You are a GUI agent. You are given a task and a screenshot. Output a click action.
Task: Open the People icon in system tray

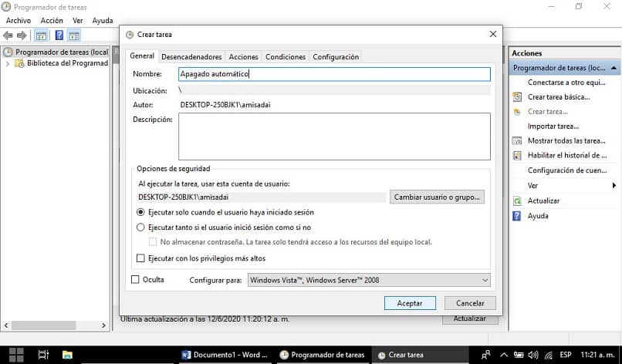[x=485, y=355]
